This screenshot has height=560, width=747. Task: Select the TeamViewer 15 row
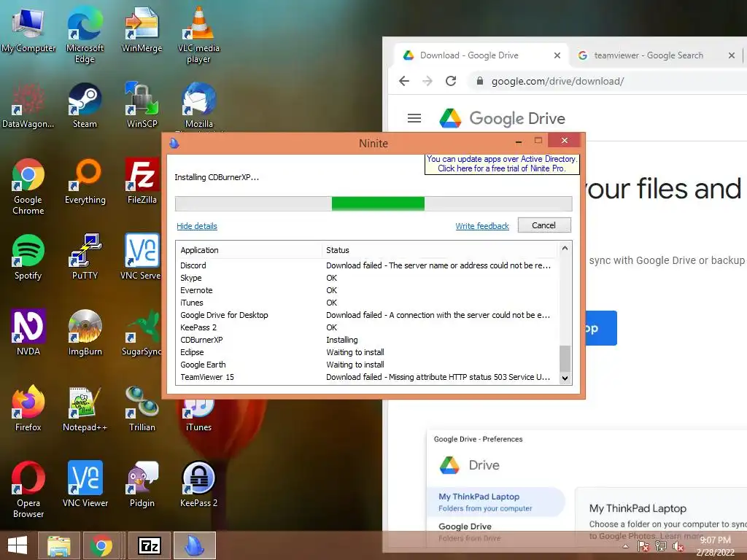pos(366,377)
